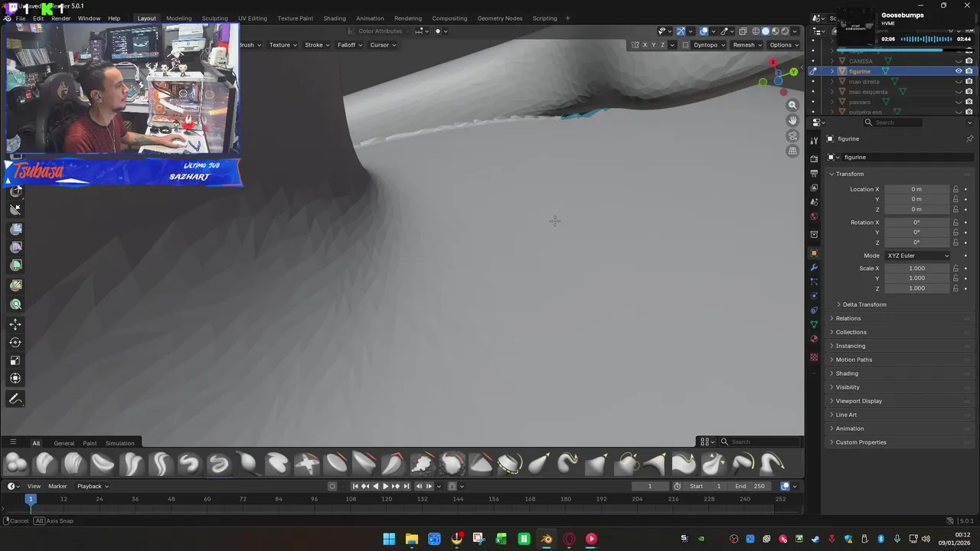This screenshot has width=980, height=551.
Task: Click the End frame 250 field
Action: [750, 486]
